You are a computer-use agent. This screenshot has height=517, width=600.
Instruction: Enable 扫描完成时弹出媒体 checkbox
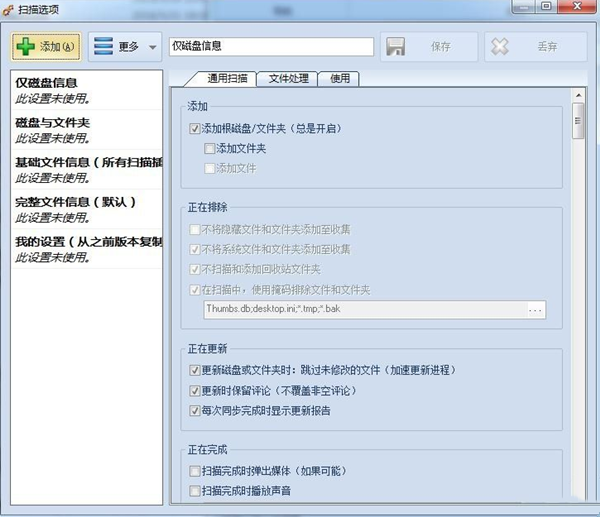click(194, 471)
